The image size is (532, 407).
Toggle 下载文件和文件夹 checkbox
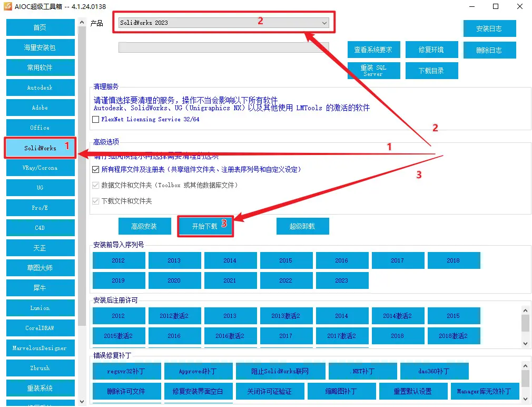(x=96, y=201)
